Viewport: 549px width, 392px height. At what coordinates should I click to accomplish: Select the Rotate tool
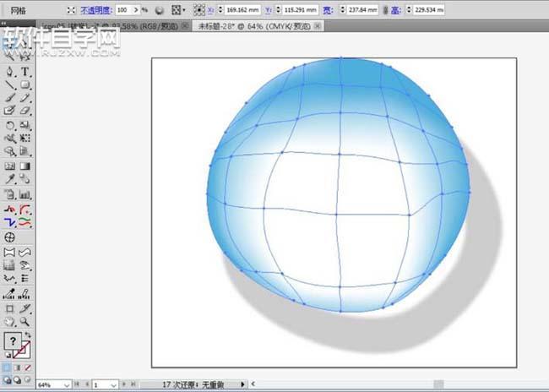tap(10, 124)
